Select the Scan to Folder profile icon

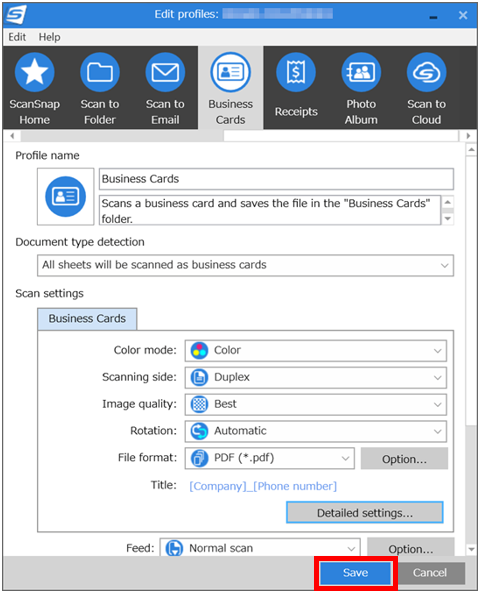(100, 72)
